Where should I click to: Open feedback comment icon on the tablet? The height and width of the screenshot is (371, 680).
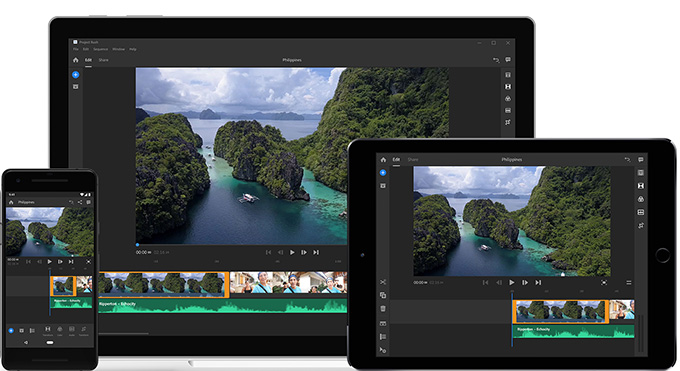641,160
